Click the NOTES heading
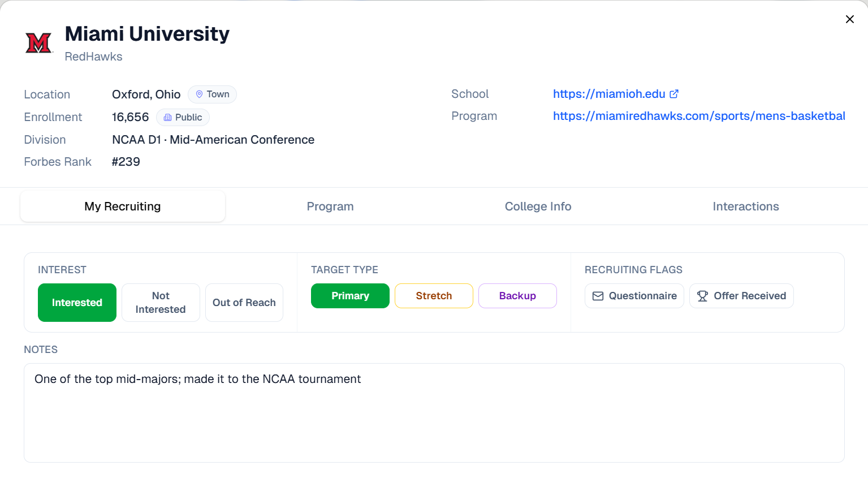This screenshot has height=478, width=868. point(41,350)
